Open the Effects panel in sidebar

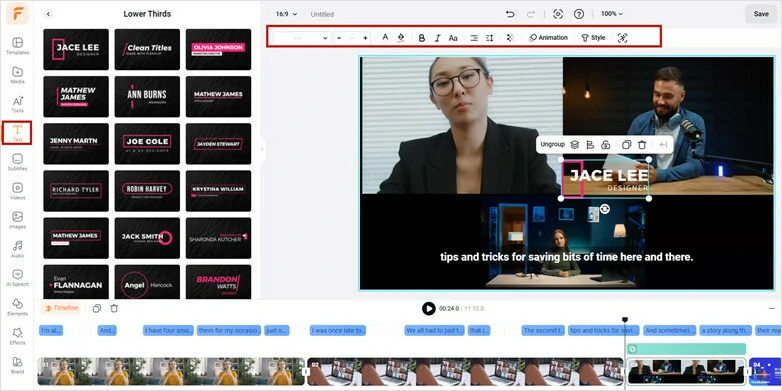[x=17, y=336]
